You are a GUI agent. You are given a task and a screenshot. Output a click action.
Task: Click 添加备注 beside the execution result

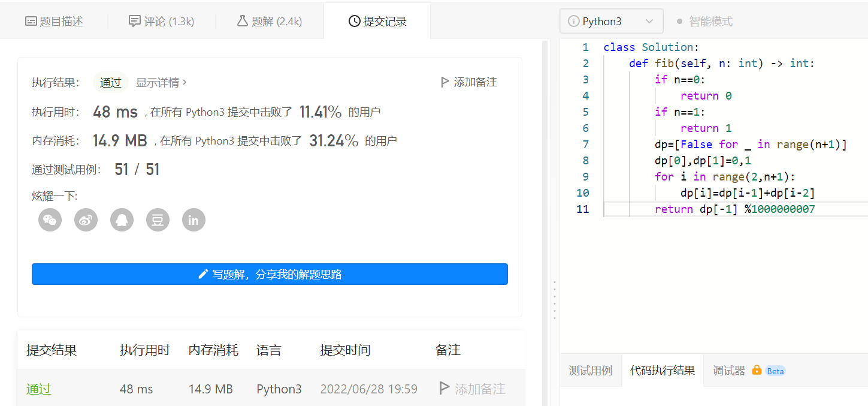tap(469, 82)
